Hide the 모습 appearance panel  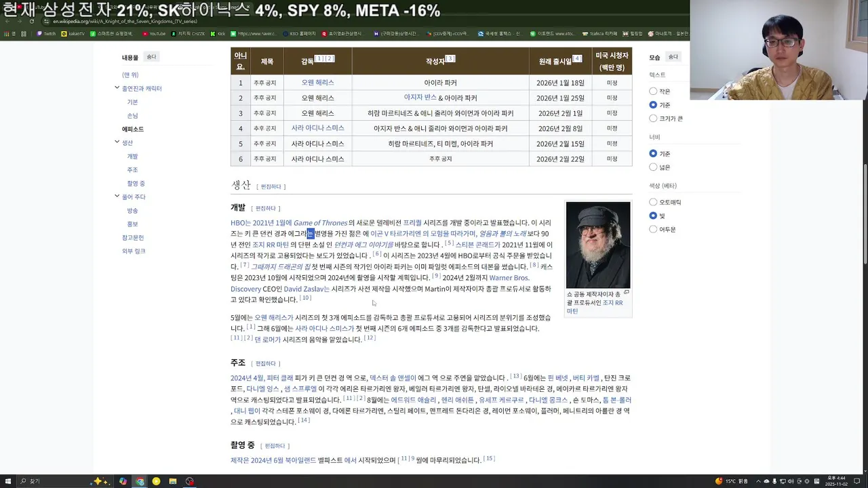tap(673, 57)
